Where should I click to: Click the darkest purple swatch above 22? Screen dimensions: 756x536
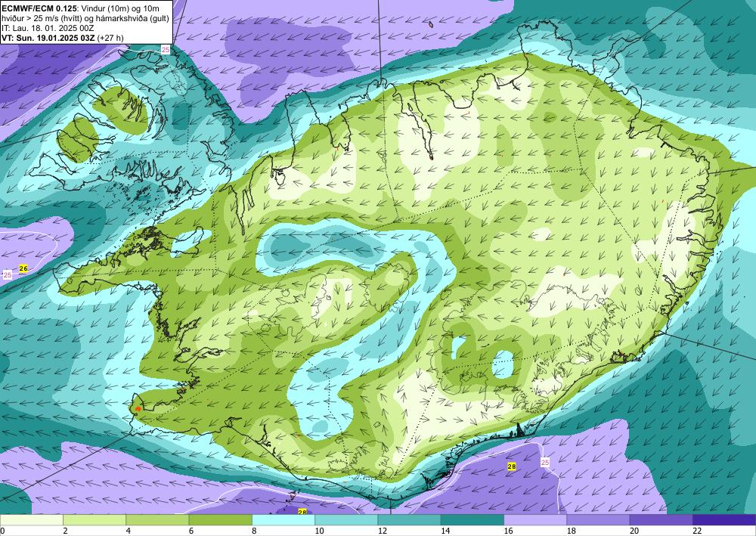point(724,520)
